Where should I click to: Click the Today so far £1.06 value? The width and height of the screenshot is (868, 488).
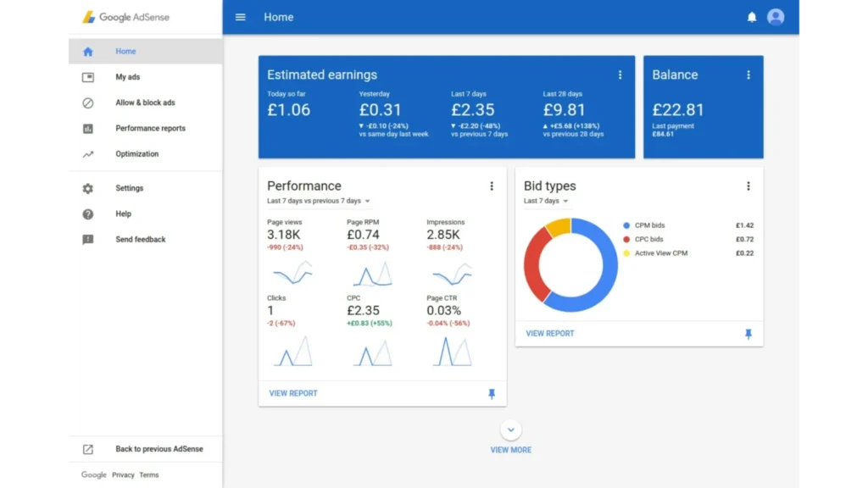(289, 109)
